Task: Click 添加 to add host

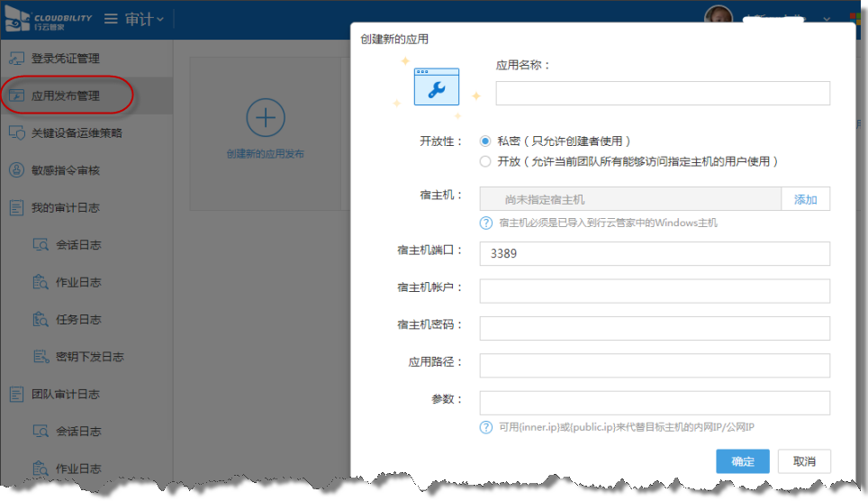Action: pos(806,199)
